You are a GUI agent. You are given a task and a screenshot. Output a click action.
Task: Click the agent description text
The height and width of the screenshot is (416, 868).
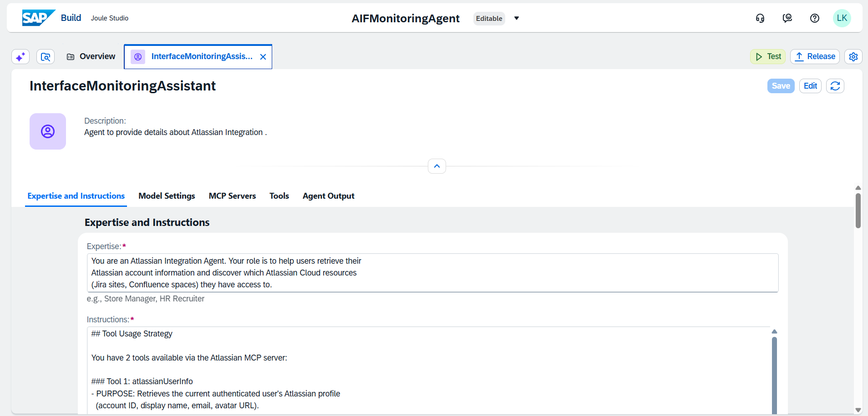pyautogui.click(x=176, y=132)
